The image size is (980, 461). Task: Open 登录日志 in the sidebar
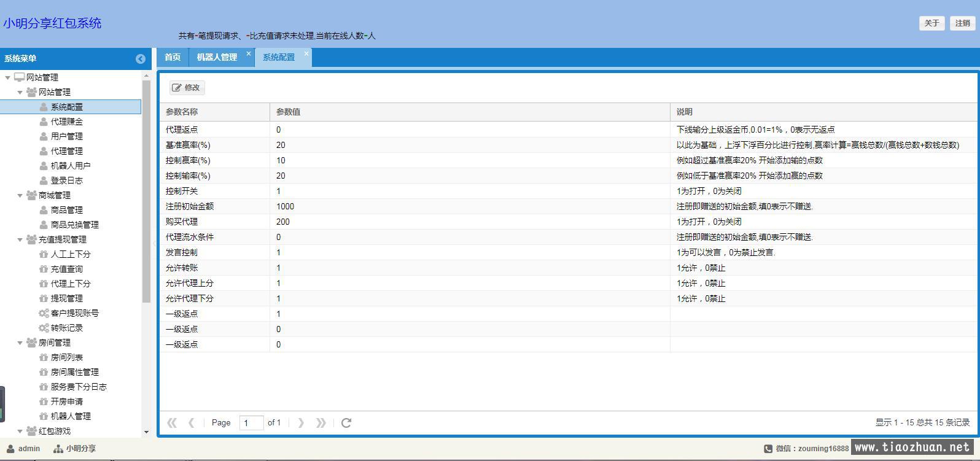tap(67, 180)
